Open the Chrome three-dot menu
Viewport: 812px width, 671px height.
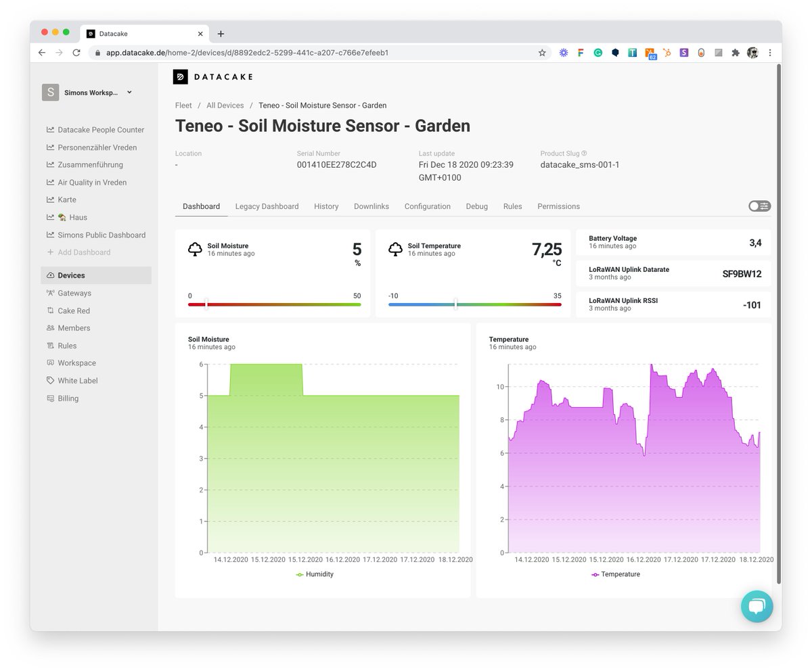pyautogui.click(x=770, y=53)
